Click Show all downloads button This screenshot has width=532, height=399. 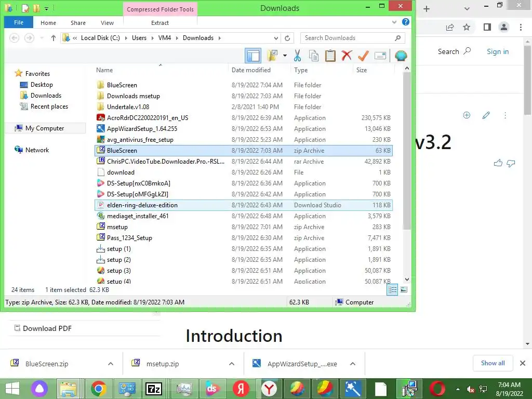click(493, 363)
